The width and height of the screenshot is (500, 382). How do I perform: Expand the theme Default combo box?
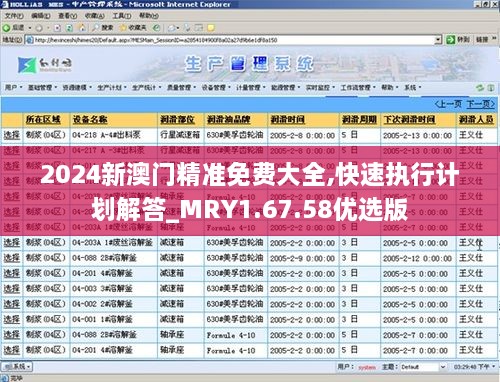[x=423, y=367]
